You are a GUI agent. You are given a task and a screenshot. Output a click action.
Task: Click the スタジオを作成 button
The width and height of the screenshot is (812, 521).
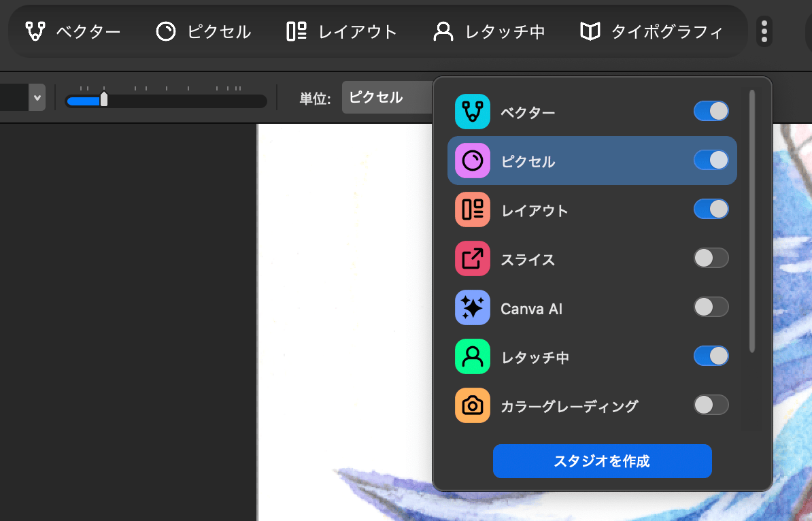click(602, 461)
